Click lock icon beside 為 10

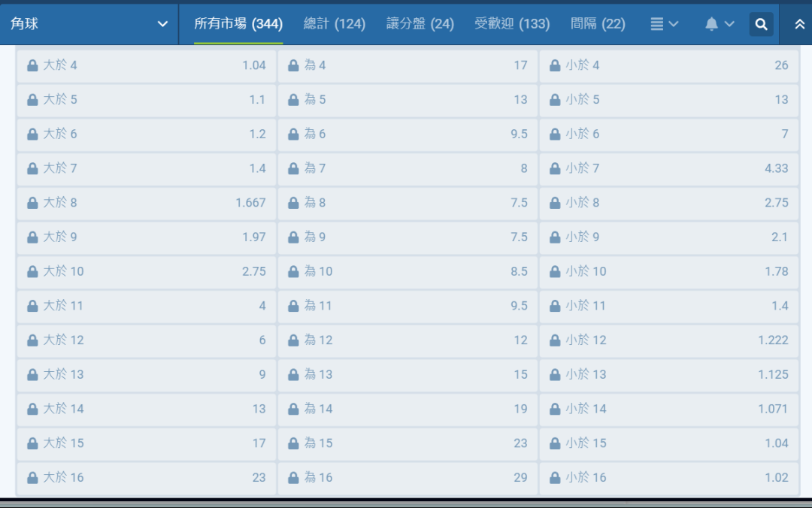[x=294, y=272]
